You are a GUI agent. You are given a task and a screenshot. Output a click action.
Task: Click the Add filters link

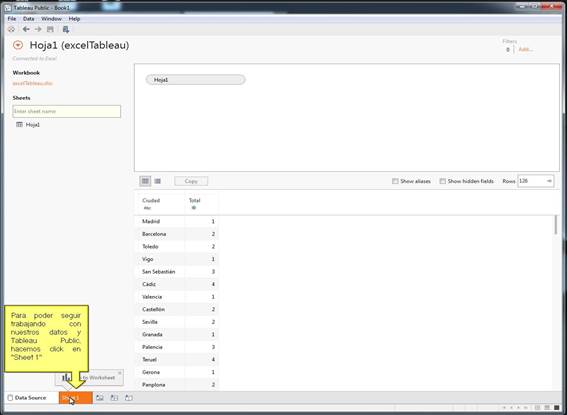[525, 50]
